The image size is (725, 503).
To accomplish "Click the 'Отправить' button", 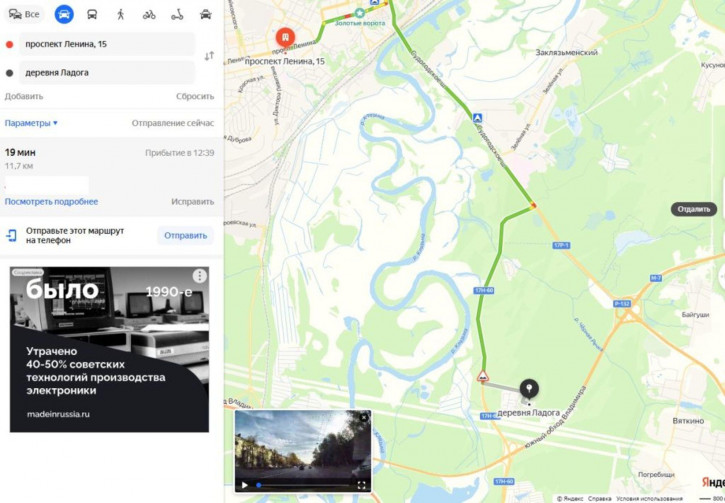I will coord(185,235).
